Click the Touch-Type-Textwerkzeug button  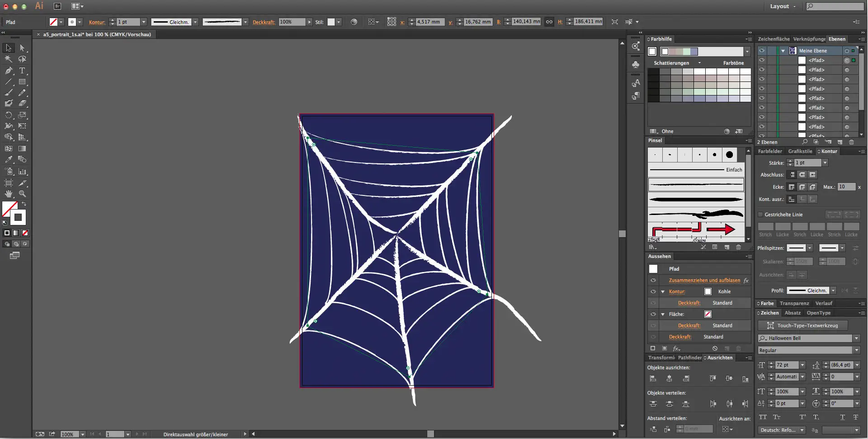click(802, 325)
